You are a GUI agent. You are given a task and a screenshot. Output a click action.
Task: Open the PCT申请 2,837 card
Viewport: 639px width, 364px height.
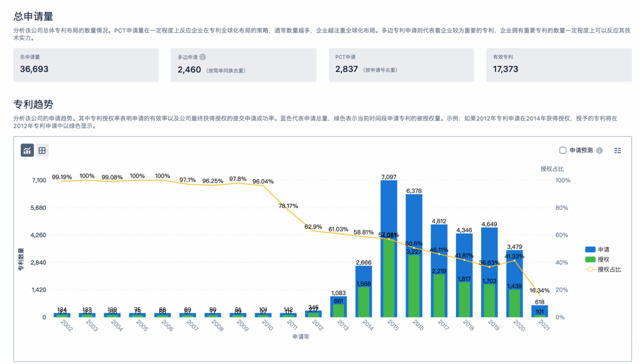coord(401,65)
